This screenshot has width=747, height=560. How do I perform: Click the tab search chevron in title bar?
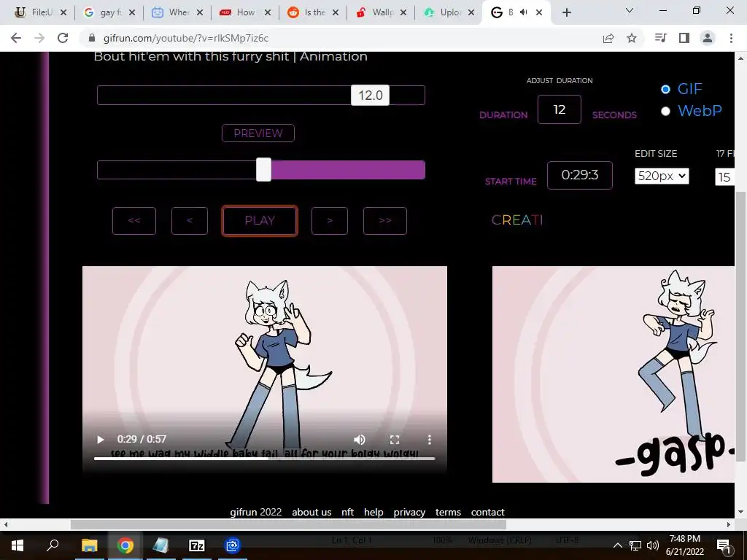pyautogui.click(x=630, y=10)
